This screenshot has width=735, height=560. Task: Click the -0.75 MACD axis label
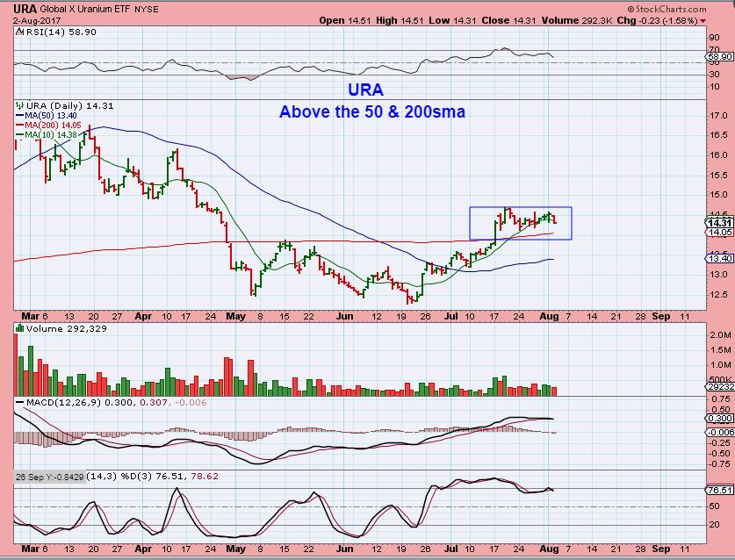720,464
